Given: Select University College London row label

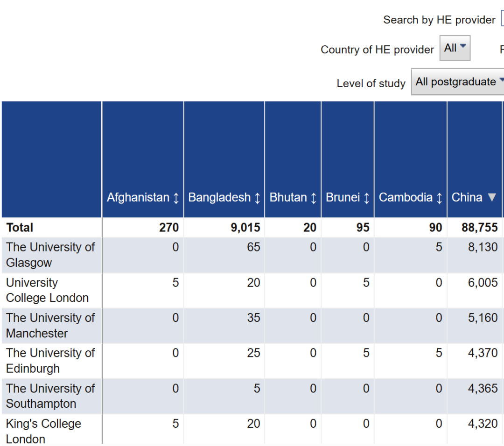Looking at the screenshot, I should 47,290.
